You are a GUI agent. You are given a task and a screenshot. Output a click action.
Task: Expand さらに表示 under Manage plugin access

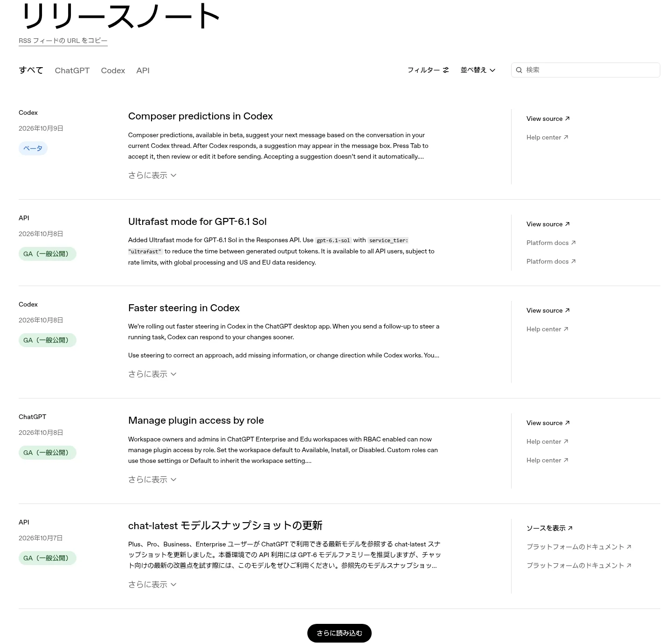pos(152,480)
